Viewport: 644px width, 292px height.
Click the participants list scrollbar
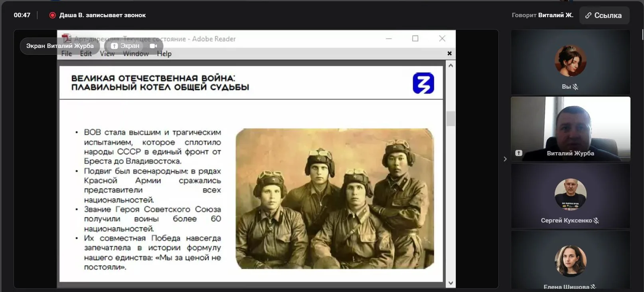click(x=643, y=34)
